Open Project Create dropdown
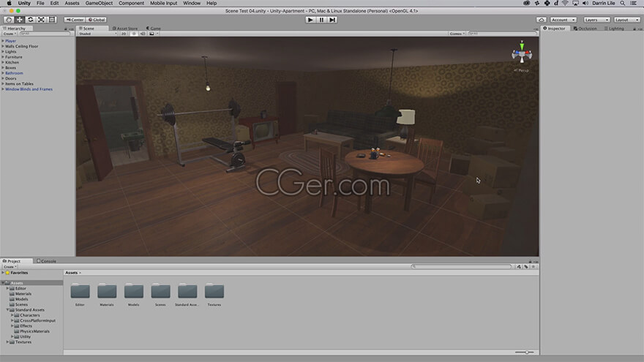Viewport: 644px width, 362px height. click(x=10, y=267)
